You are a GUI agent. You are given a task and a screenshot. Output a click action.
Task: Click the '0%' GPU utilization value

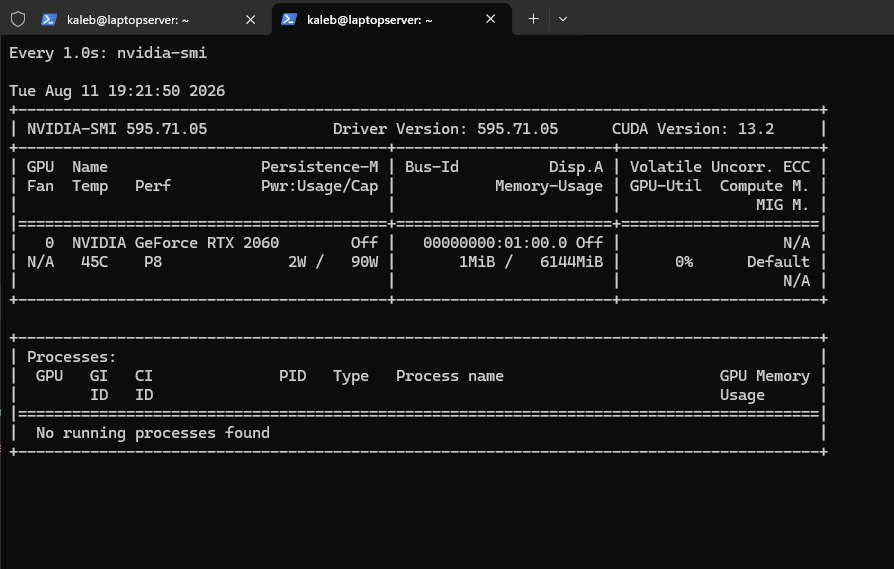point(684,262)
